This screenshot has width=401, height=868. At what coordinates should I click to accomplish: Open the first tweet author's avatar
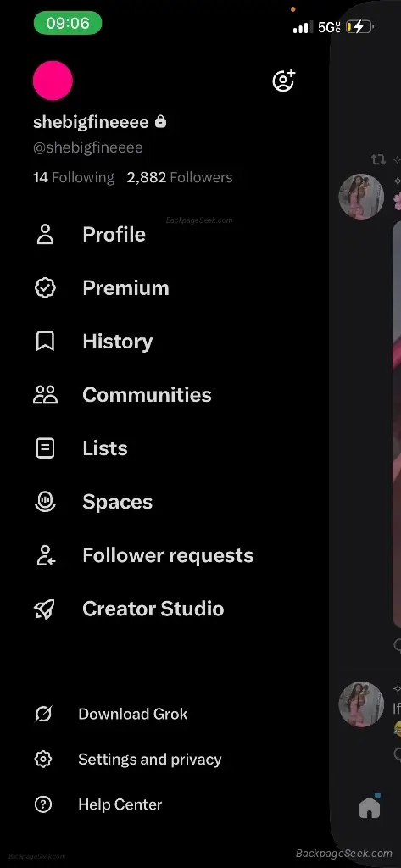(x=361, y=197)
